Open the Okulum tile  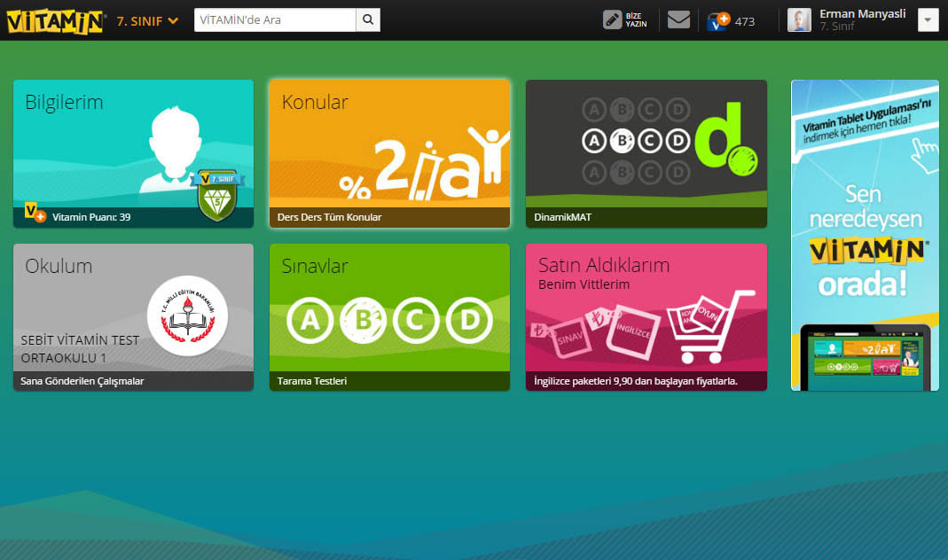tap(134, 317)
